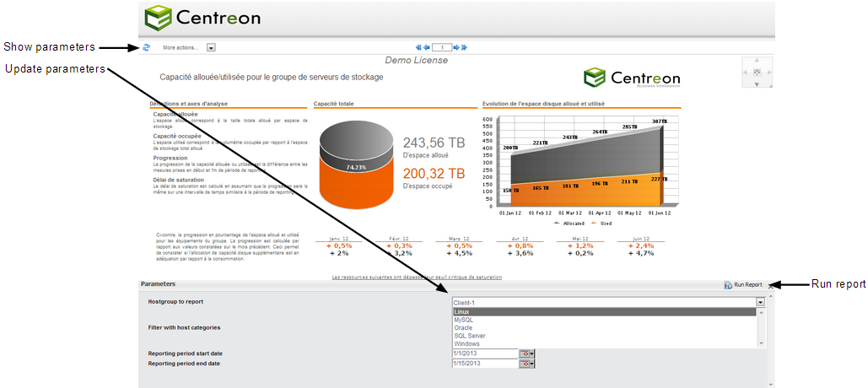
Task: Click the 74.23% cylinder chart label
Action: tap(357, 167)
